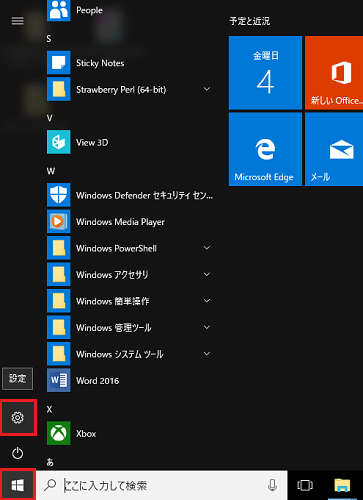Viewport: 363px width, 500px height.
Task: Open Task View on the taskbar
Action: pos(305,485)
